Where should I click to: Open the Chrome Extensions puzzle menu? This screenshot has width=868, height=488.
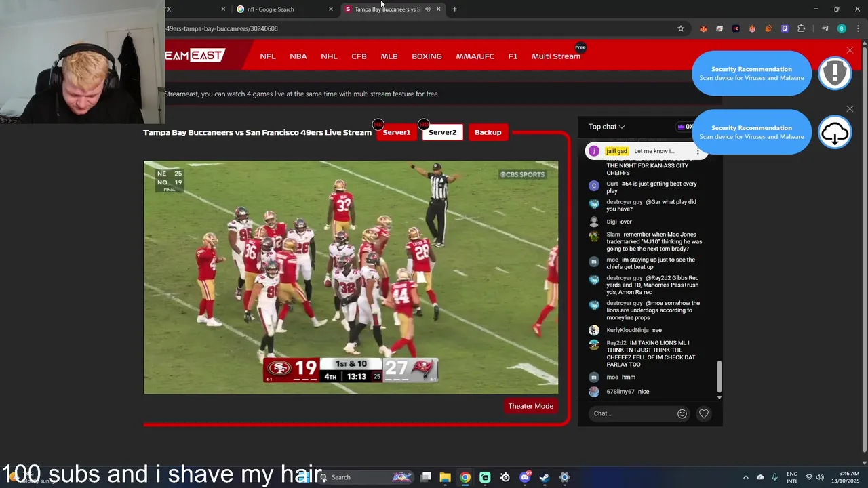click(x=801, y=28)
